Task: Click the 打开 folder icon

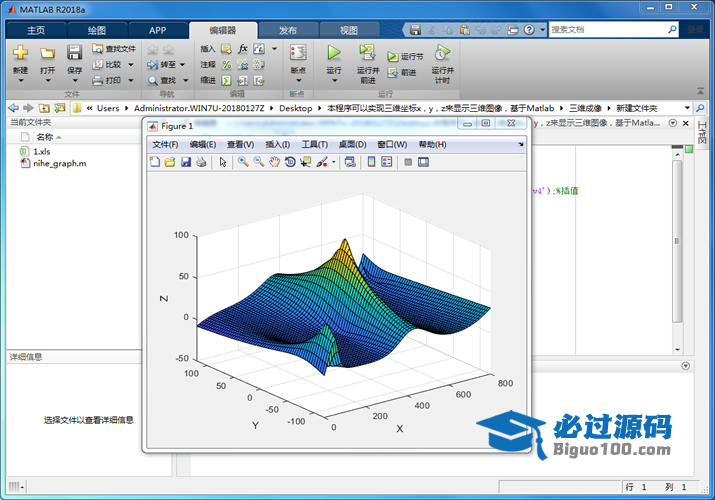Action: click(47, 53)
